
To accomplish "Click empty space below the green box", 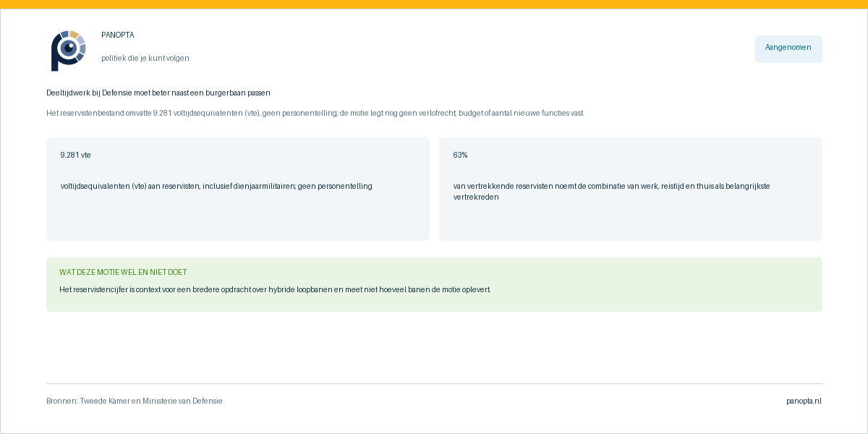I will pyautogui.click(x=434, y=347).
